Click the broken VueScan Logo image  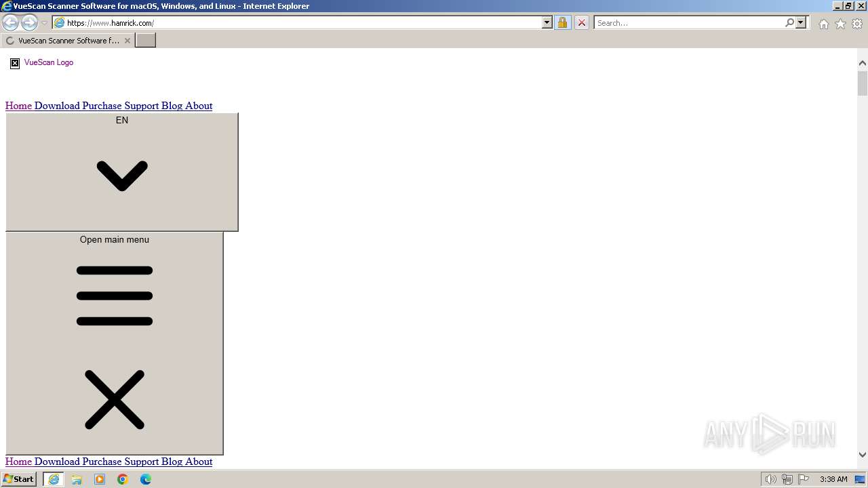tap(15, 63)
